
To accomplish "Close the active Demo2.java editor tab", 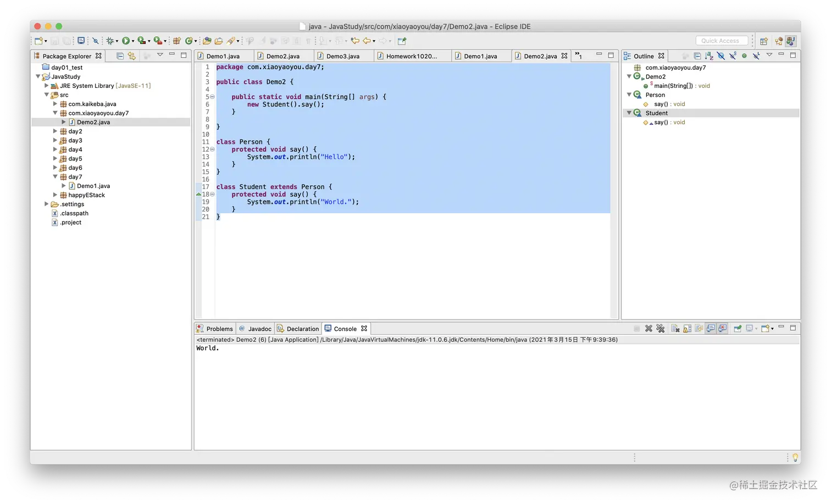I will (564, 56).
